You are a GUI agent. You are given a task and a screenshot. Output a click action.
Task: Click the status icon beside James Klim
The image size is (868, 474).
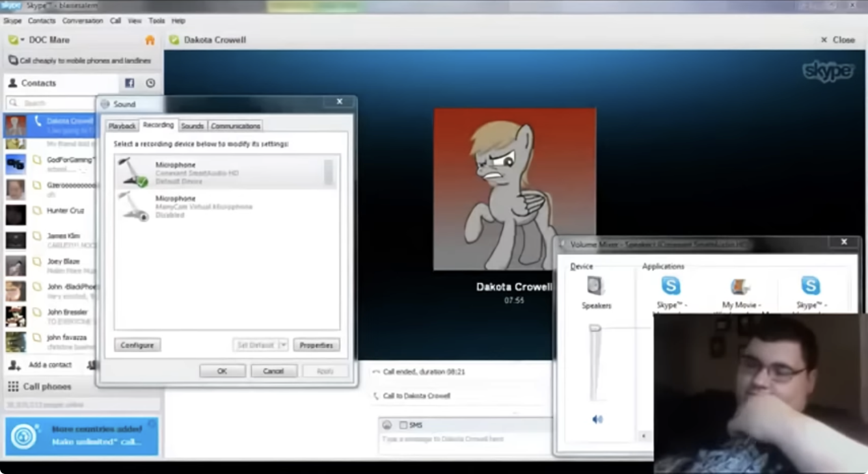tap(37, 236)
